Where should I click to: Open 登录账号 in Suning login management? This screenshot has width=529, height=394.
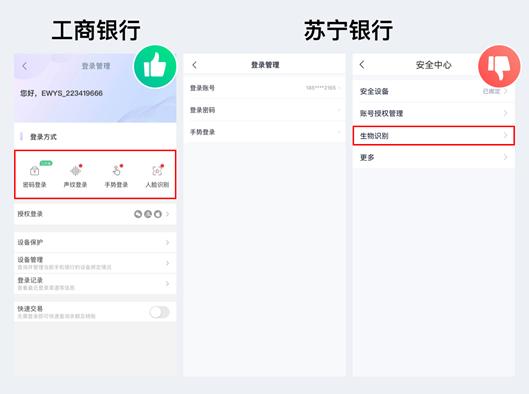pyautogui.click(x=264, y=88)
